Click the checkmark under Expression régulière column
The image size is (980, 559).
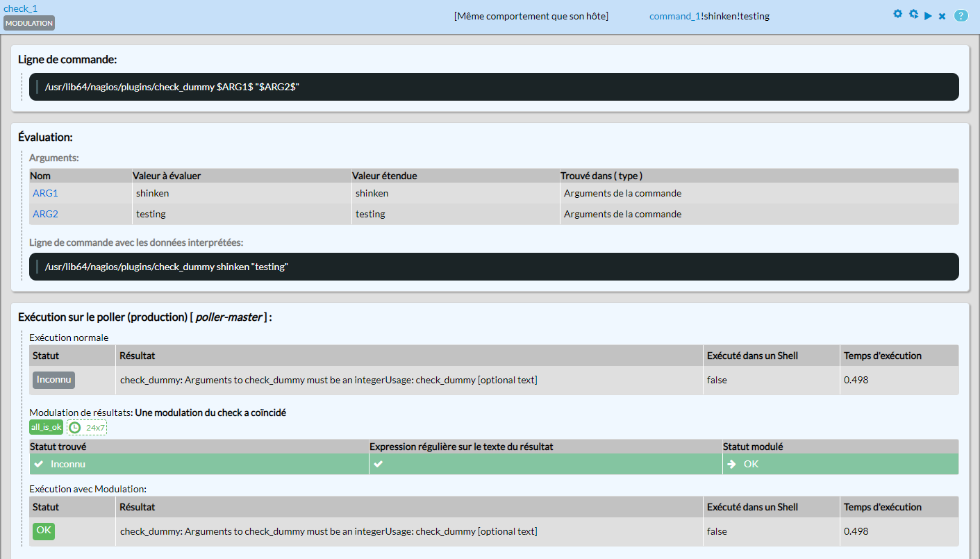[x=379, y=464]
